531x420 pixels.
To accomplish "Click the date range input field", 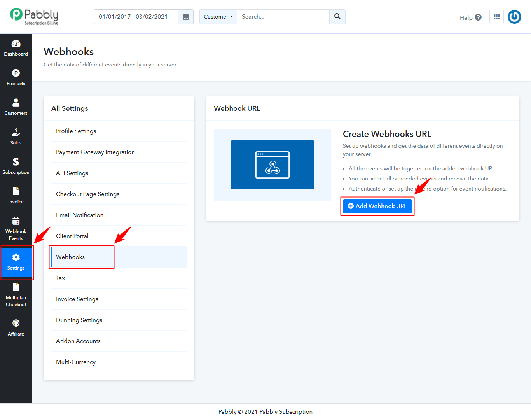I will (136, 17).
